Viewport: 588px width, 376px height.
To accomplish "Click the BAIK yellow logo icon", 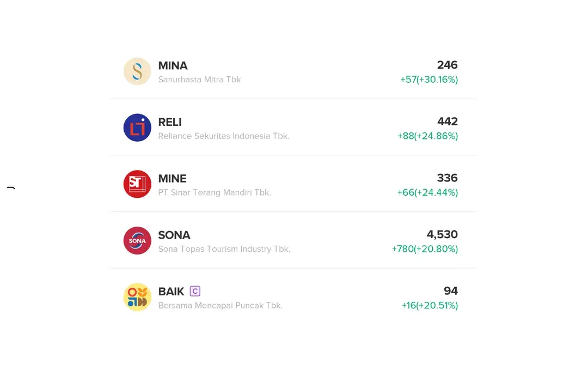I will pos(137,297).
